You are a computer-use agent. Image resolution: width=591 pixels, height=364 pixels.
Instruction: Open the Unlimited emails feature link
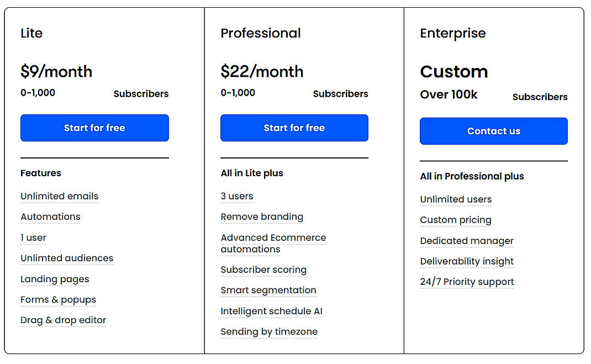[x=59, y=196]
